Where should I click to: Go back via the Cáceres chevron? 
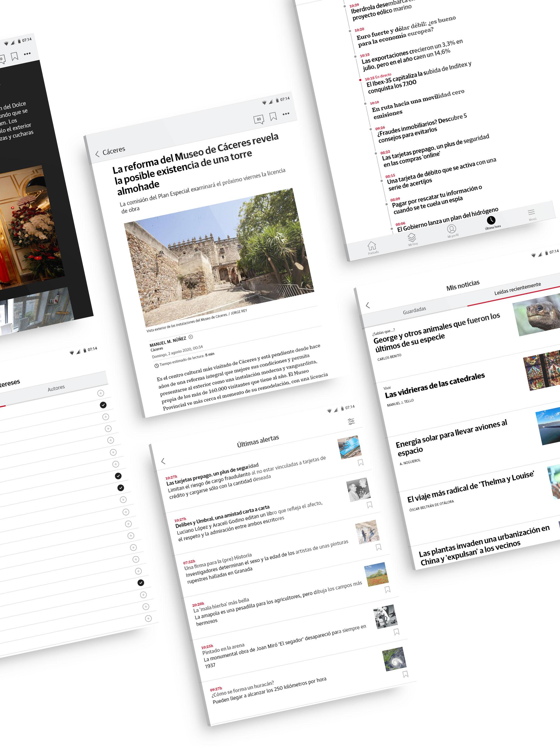(x=97, y=154)
